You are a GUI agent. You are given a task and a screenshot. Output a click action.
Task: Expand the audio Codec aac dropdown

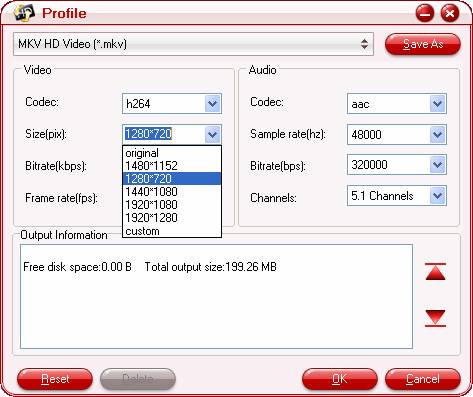(x=437, y=104)
